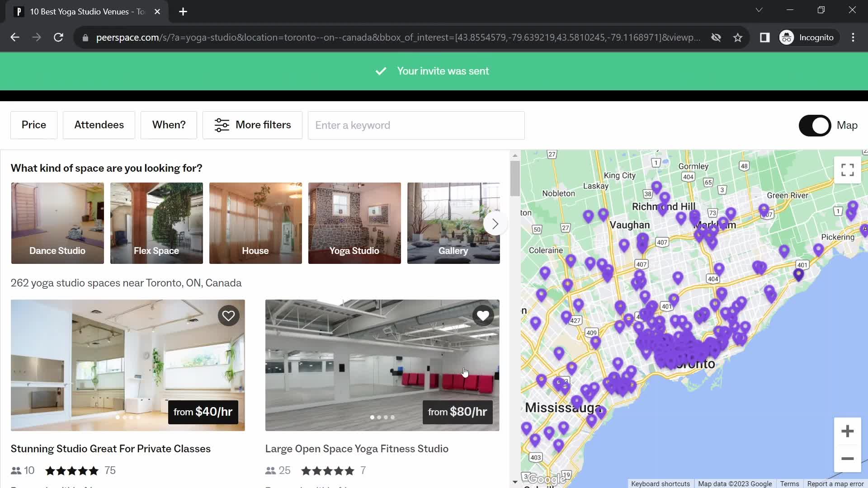
Task: Select the browser bookmark star icon
Action: coord(738,37)
